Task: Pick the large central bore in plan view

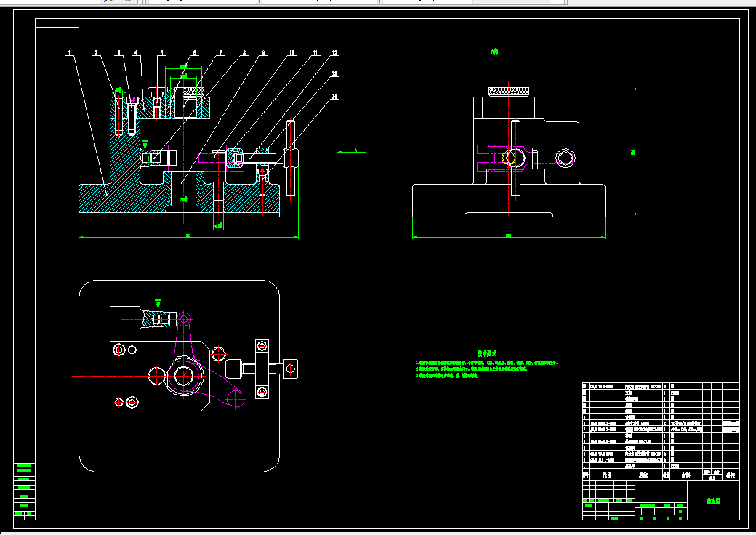Action: pos(184,376)
